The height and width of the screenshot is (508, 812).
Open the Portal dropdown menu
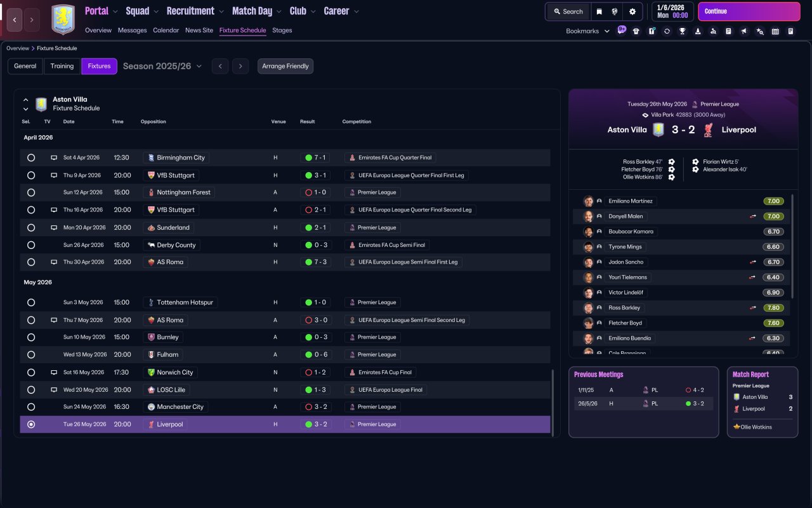tap(101, 11)
